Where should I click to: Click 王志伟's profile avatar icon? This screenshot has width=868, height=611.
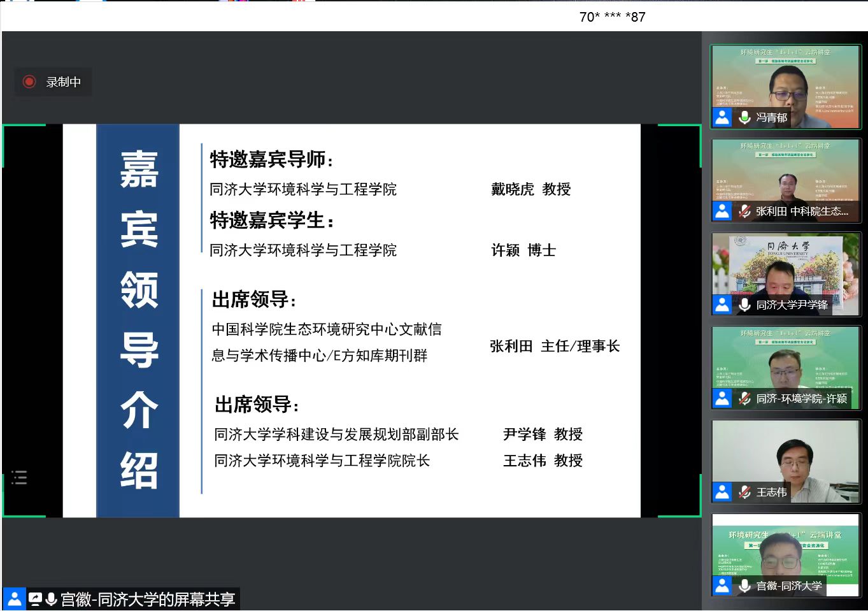pos(722,492)
